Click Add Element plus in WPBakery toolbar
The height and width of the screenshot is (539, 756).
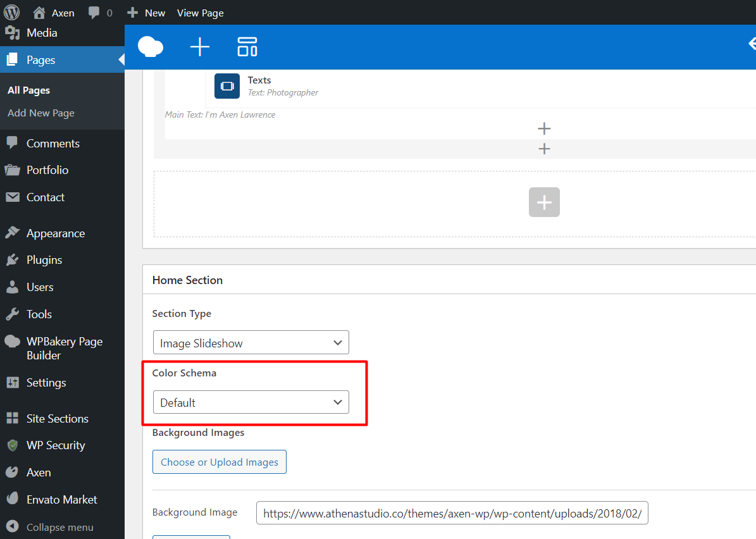[x=200, y=47]
